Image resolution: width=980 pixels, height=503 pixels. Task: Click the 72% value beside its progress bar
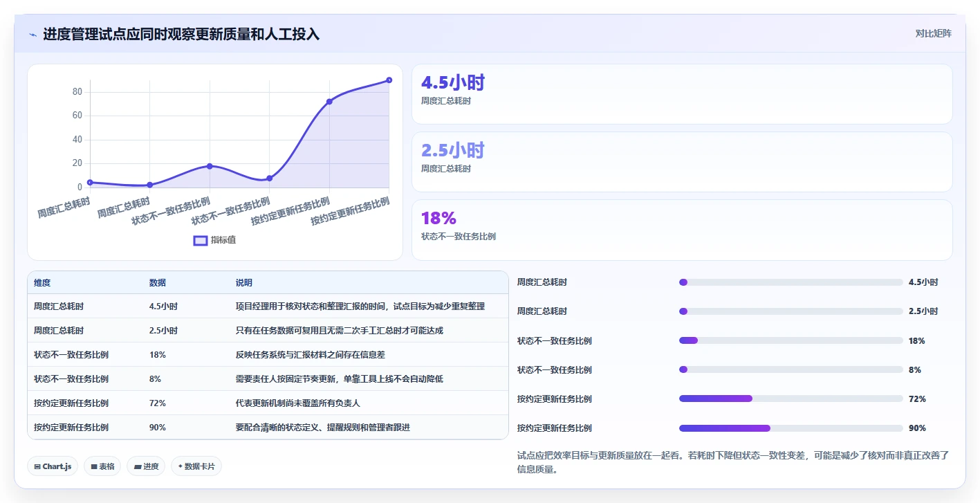[x=917, y=399]
